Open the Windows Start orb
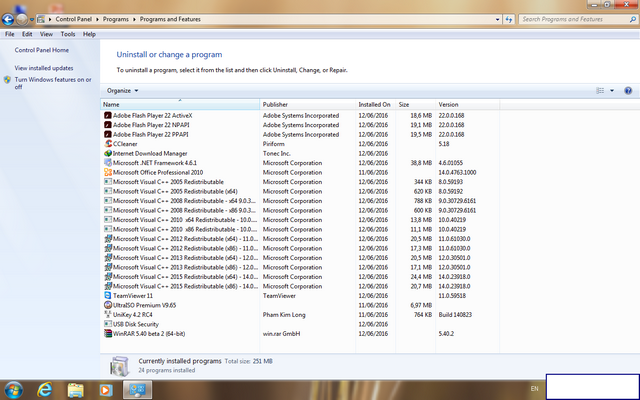The height and width of the screenshot is (400, 640). (x=13, y=390)
